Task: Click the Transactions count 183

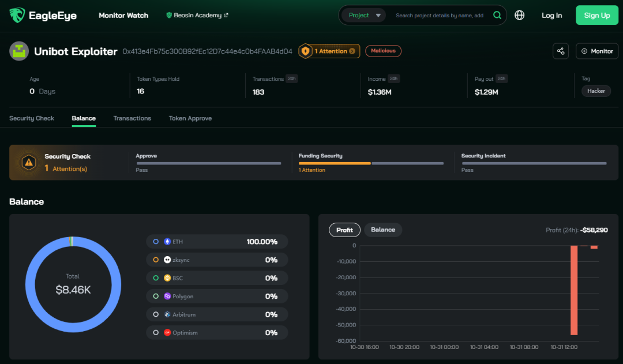Action: 258,92
